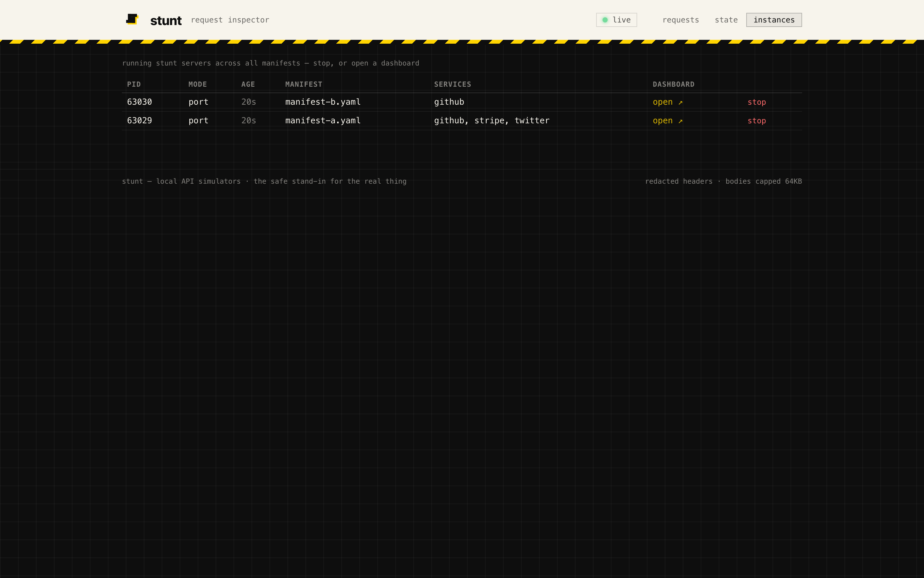
Task: Toggle the live status indicator
Action: 616,20
